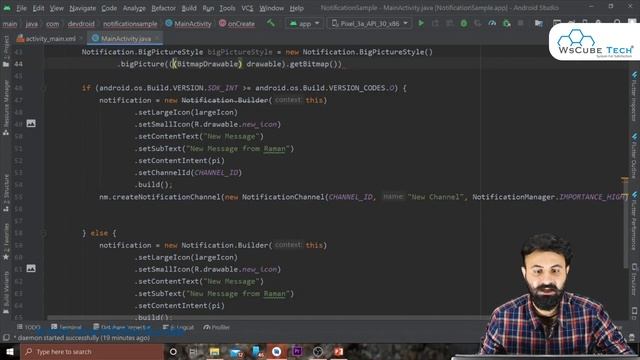Open the Resource Manager side panel
The image size is (640, 360).
pos(6,108)
